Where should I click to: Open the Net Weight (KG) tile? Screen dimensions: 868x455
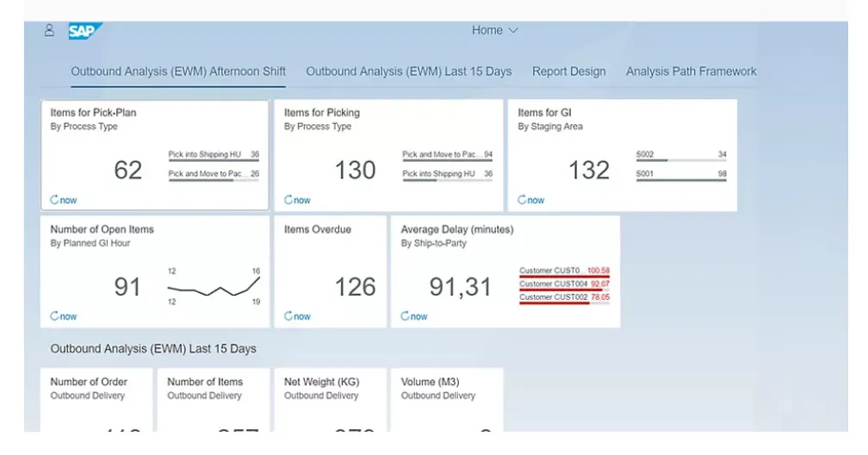click(330, 399)
